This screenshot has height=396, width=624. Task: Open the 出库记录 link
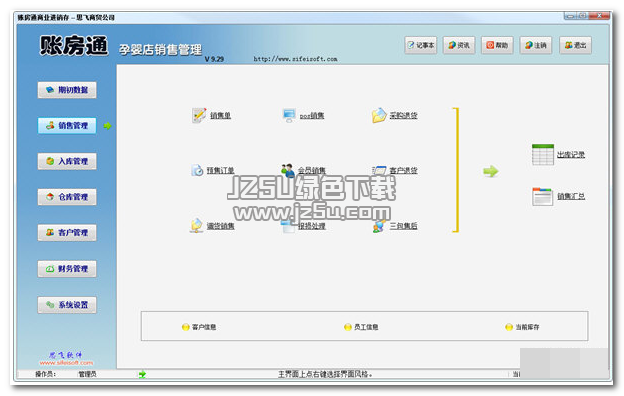(571, 154)
